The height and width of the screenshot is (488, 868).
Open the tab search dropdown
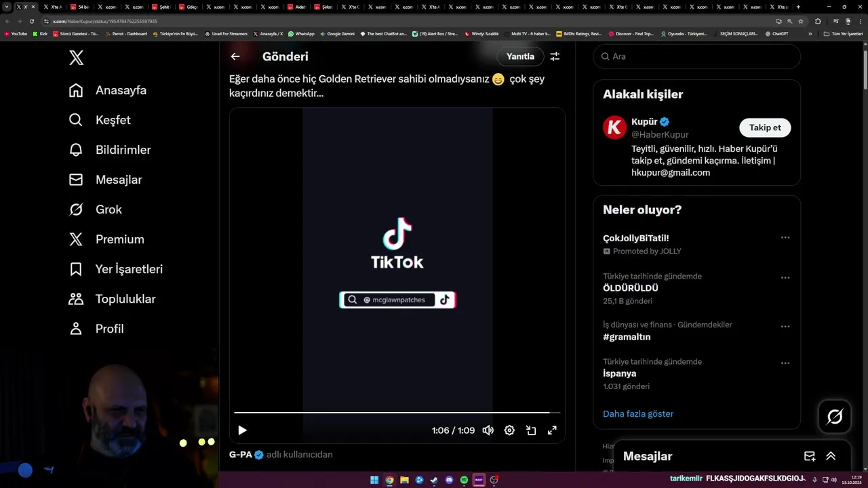7,7
